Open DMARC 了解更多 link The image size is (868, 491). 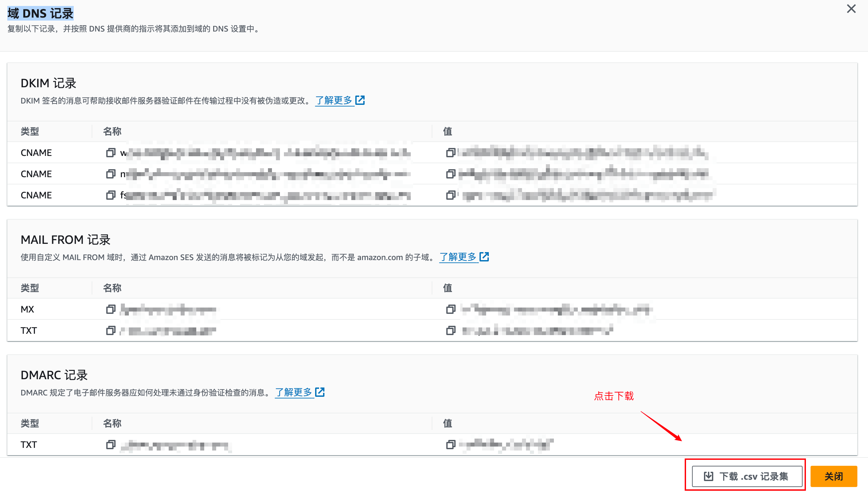pos(294,392)
